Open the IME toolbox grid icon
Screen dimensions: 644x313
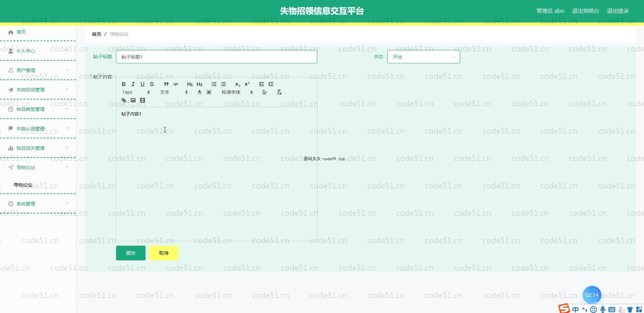point(639,310)
